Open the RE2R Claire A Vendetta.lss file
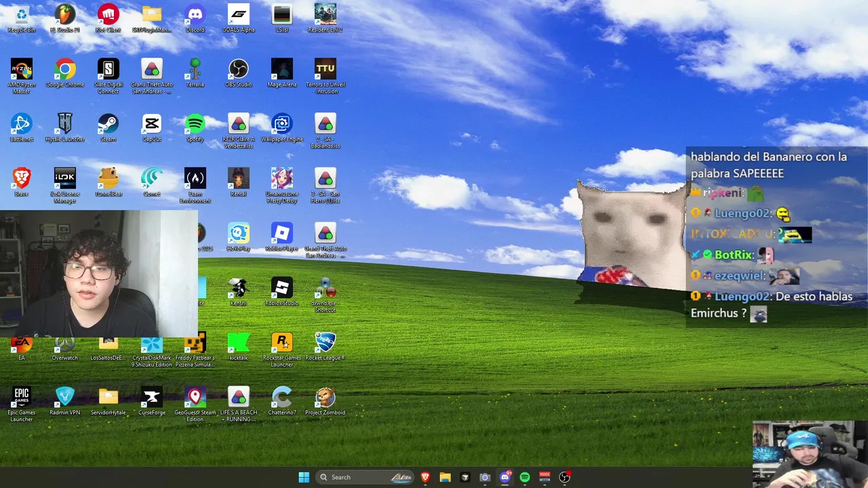This screenshot has width=868, height=488. pyautogui.click(x=239, y=131)
